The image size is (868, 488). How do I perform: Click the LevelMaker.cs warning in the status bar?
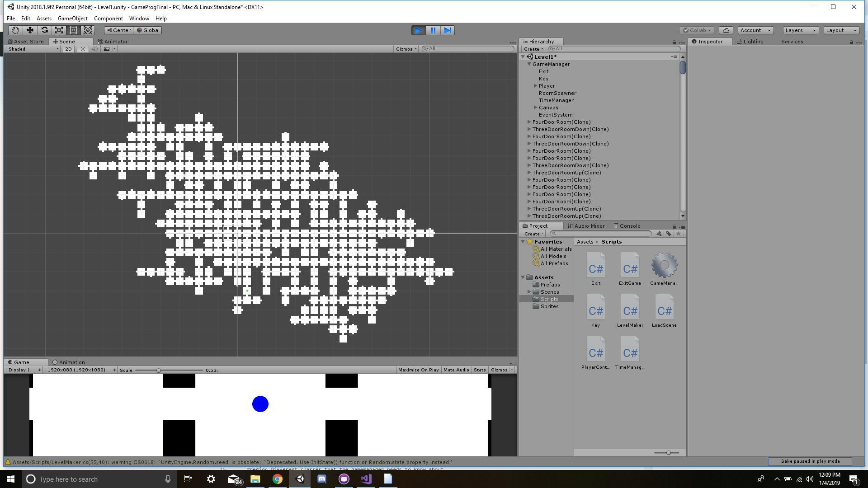[226, 462]
